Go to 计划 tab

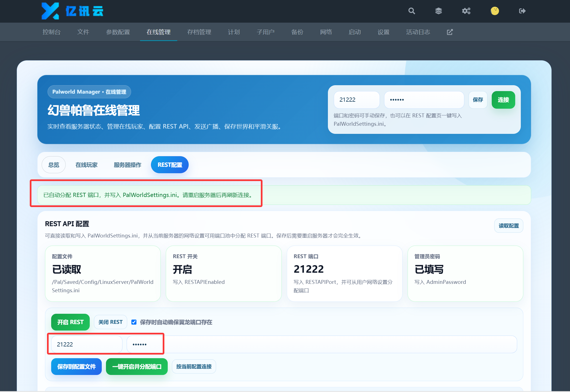pos(234,32)
